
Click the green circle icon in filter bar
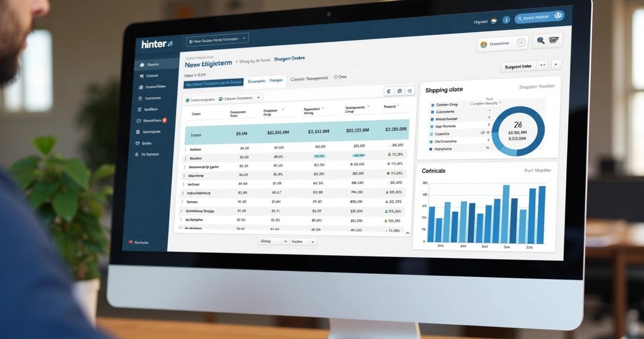tap(221, 99)
